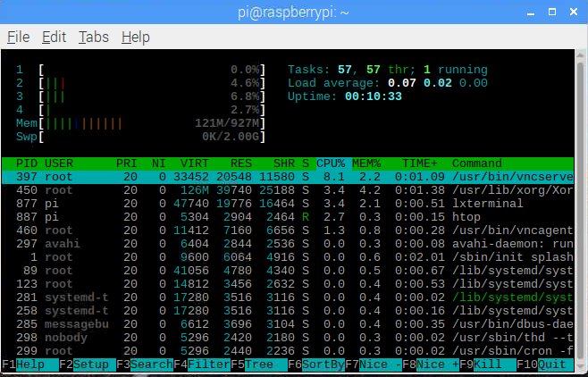
Task: Click F10 Quit in htop footer
Action: (545, 364)
